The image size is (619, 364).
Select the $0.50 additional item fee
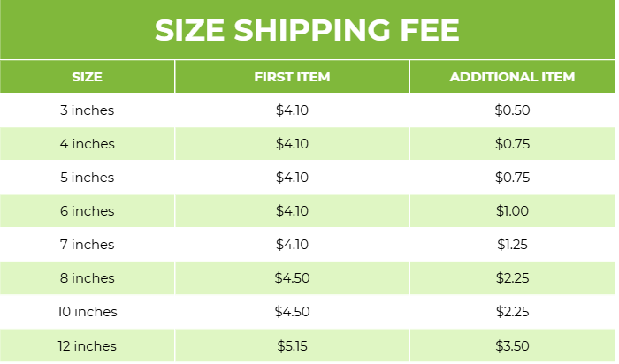point(512,110)
